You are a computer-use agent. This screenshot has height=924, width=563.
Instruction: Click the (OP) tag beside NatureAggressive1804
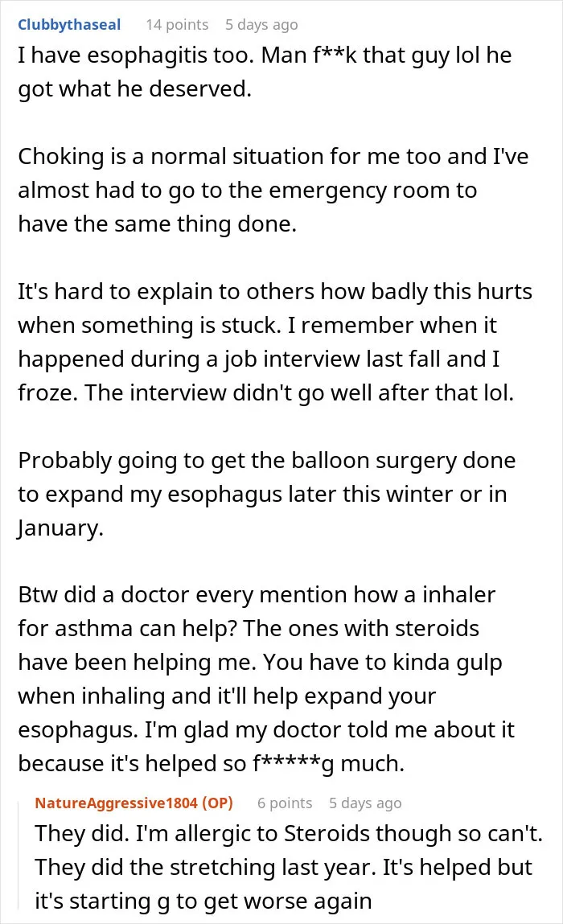(x=217, y=803)
